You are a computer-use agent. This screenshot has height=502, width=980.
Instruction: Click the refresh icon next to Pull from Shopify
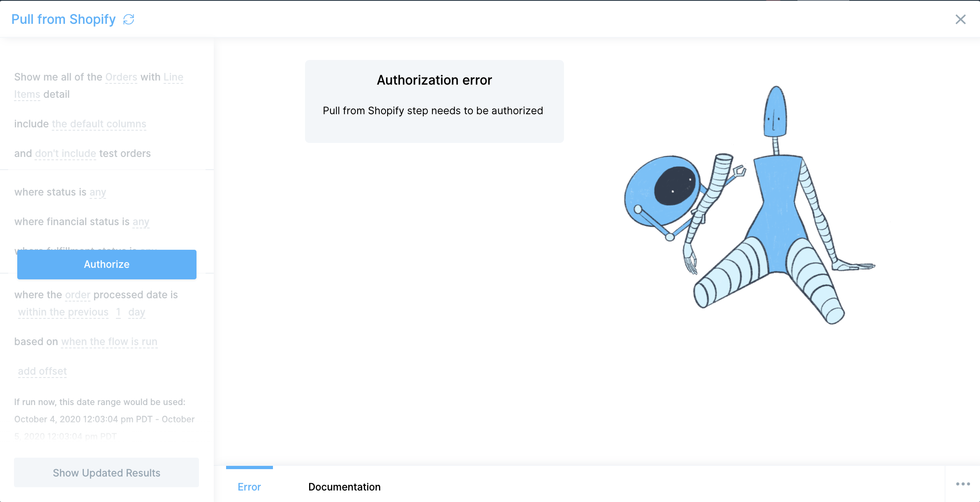click(129, 19)
